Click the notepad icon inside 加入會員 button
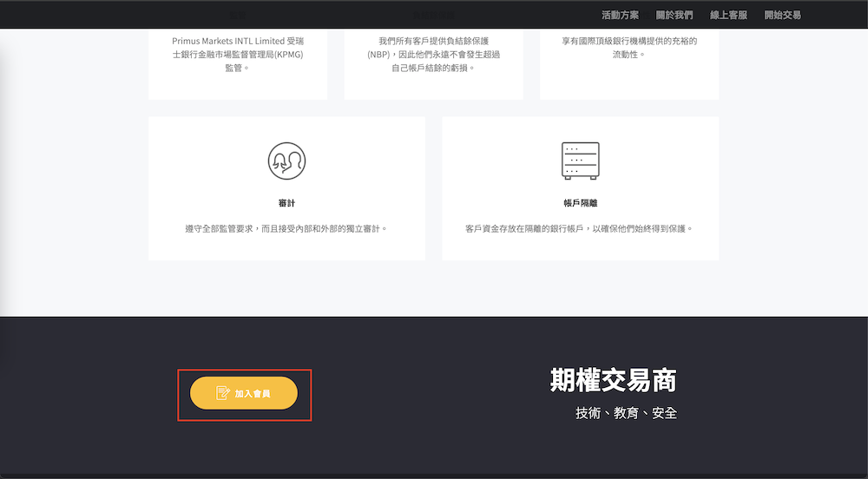This screenshot has height=479, width=868. (x=223, y=393)
